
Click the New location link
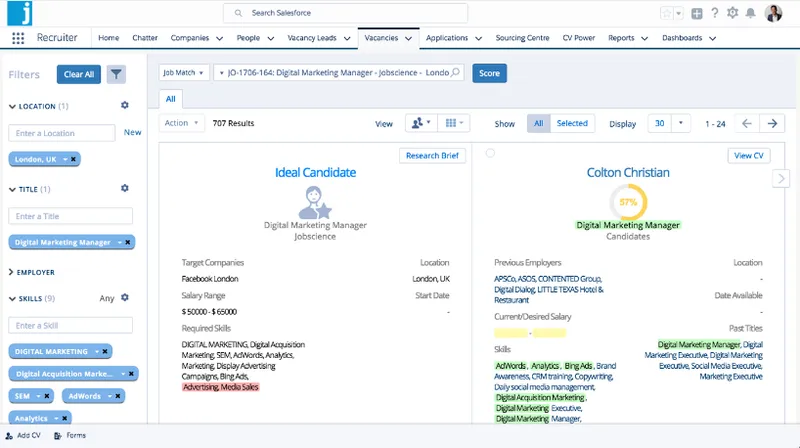pos(132,132)
